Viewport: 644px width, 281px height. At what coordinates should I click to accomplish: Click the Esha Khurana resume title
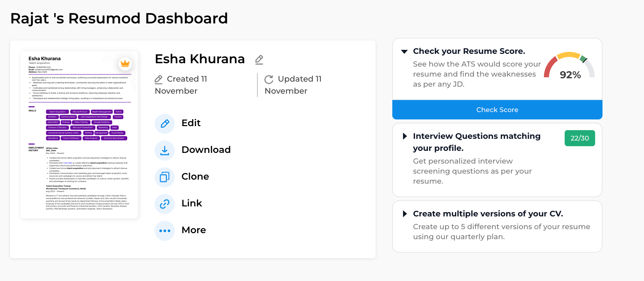coord(200,59)
